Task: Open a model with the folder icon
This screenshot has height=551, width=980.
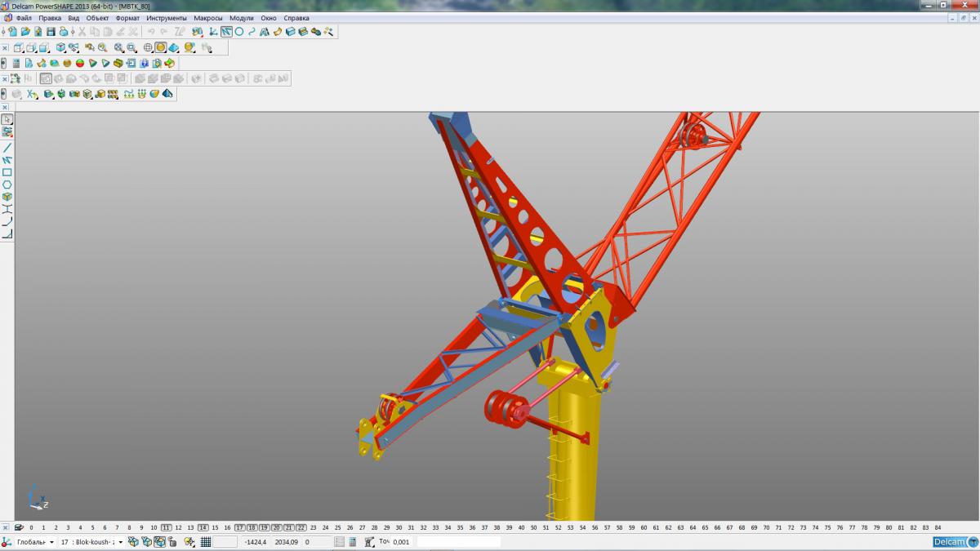Action: coord(25,31)
